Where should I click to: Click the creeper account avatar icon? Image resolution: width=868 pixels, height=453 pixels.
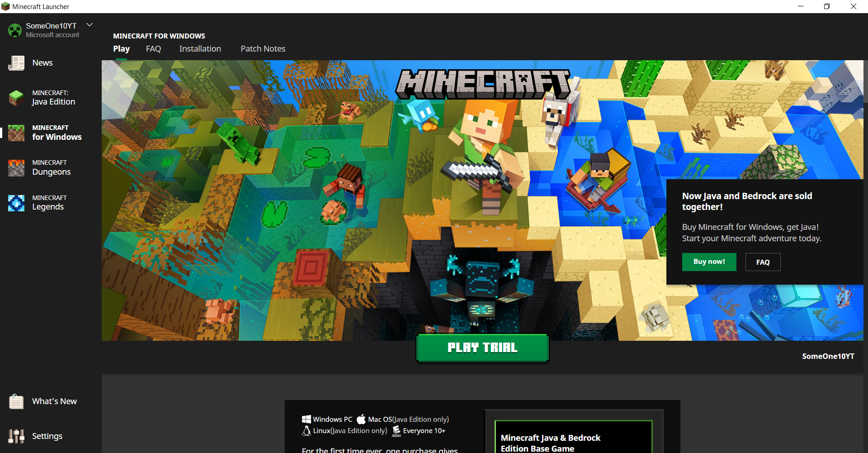coord(15,30)
